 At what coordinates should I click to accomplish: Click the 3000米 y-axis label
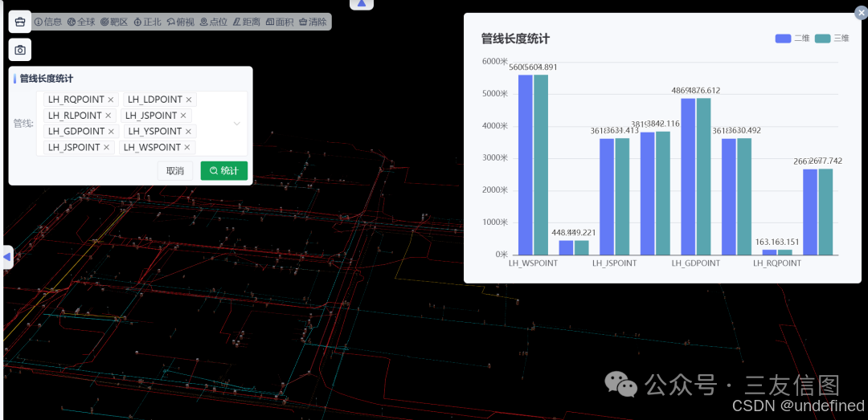coord(495,158)
